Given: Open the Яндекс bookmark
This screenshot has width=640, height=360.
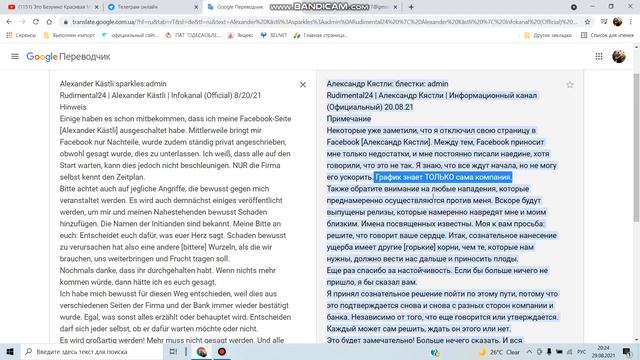Looking at the screenshot, I should [241, 35].
